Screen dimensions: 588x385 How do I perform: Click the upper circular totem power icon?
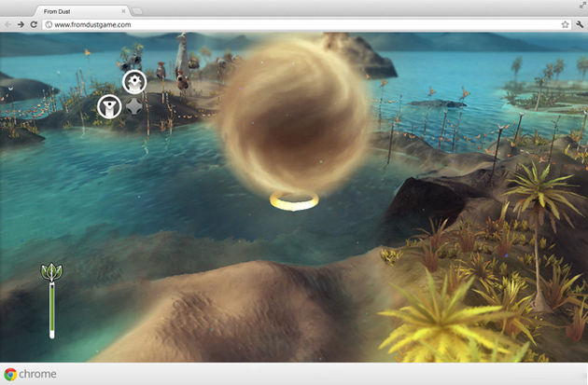click(134, 82)
